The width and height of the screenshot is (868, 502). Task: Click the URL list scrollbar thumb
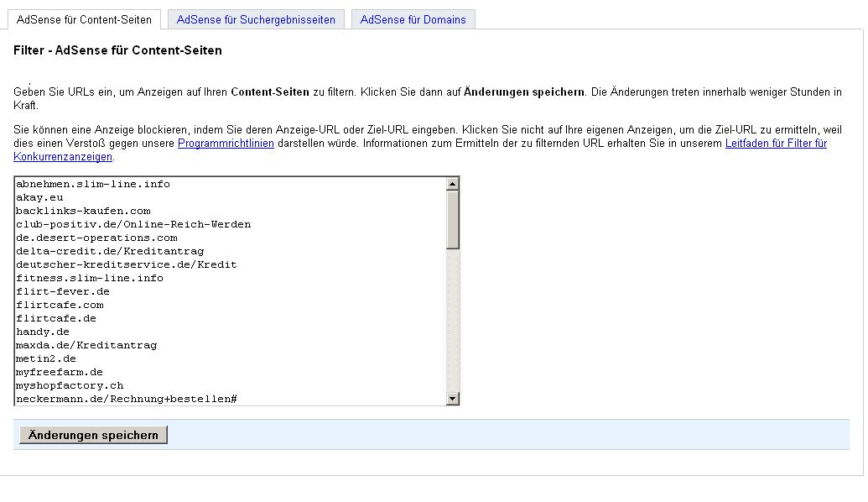[x=452, y=220]
